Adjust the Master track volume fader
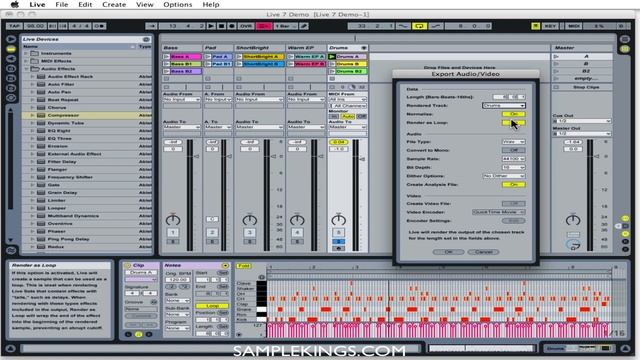640x360 pixels. [596, 156]
